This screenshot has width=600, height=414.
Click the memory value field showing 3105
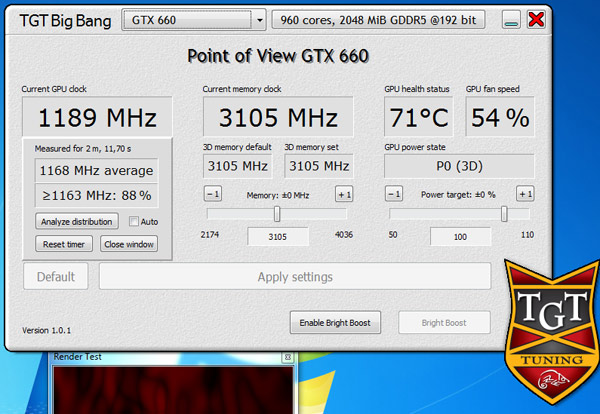(277, 236)
